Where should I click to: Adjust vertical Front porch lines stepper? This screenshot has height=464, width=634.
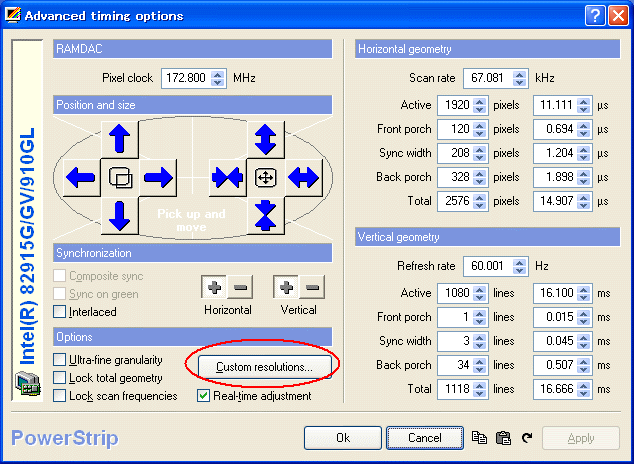coord(480,317)
